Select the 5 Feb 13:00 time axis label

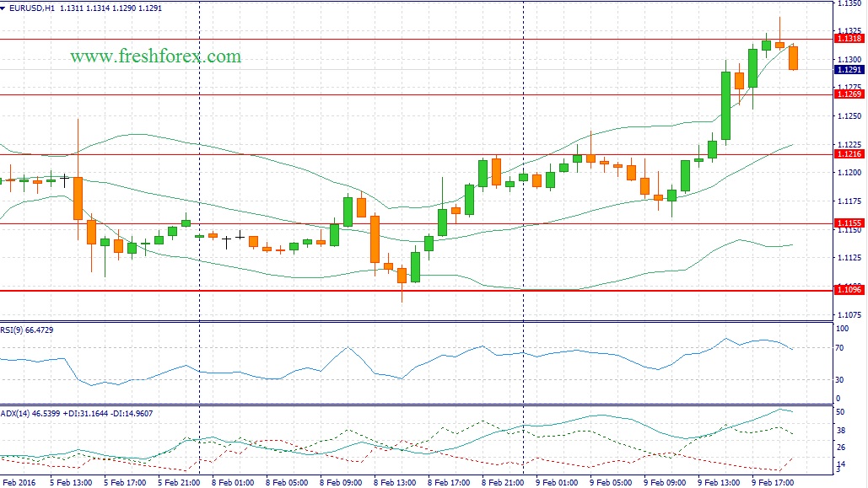(72, 482)
